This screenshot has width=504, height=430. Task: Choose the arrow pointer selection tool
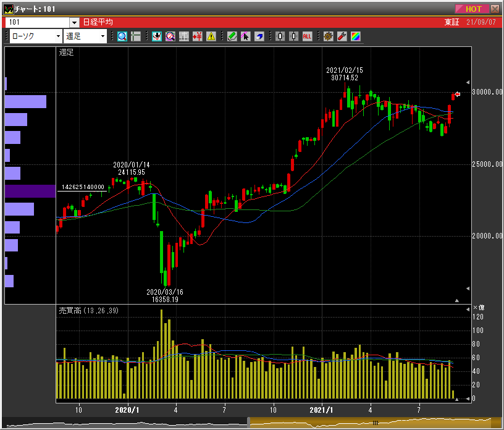(245, 36)
